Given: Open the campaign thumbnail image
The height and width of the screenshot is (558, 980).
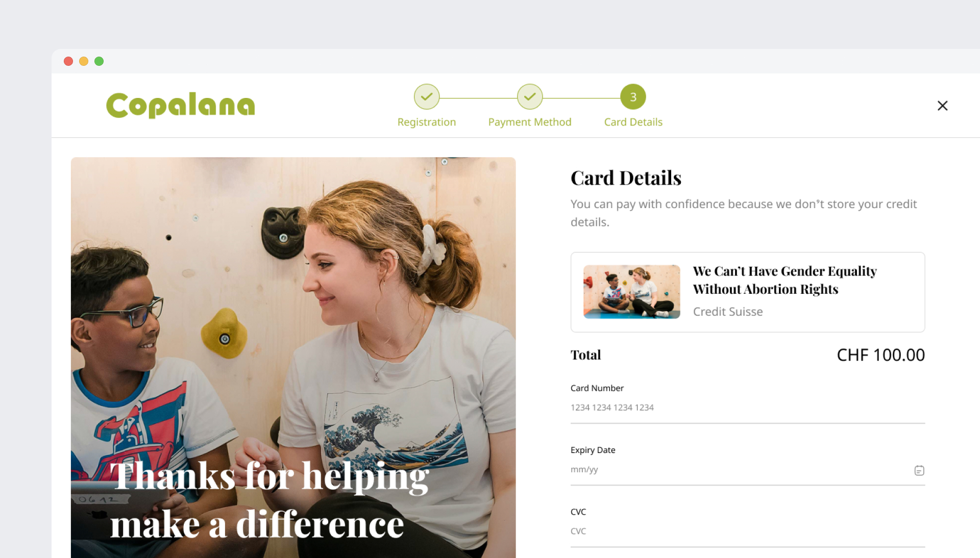Looking at the screenshot, I should pos(632,292).
